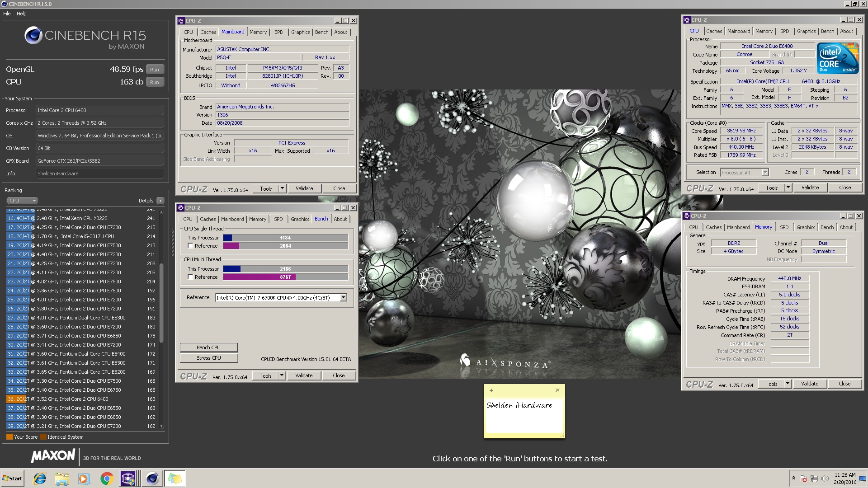Enable the Single Thread Reference checkbox

click(190, 246)
